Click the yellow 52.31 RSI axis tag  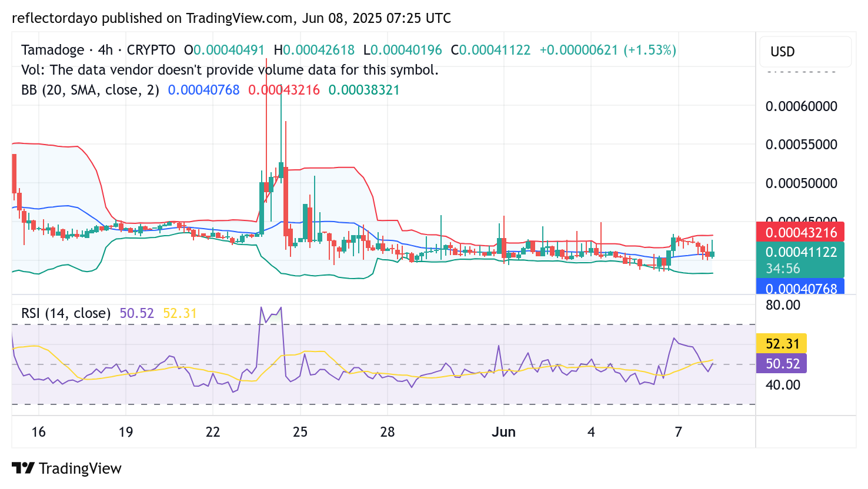(782, 344)
